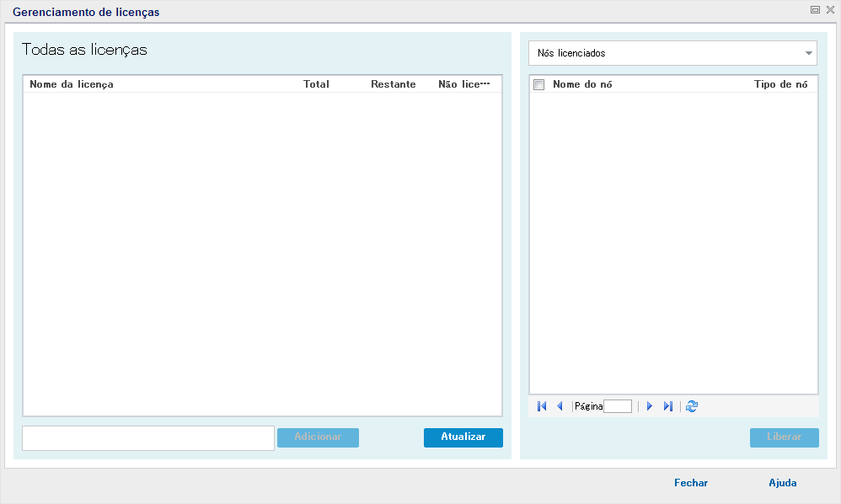Sort by Total column header
Viewport: 841px width, 504px height.
tap(316, 84)
